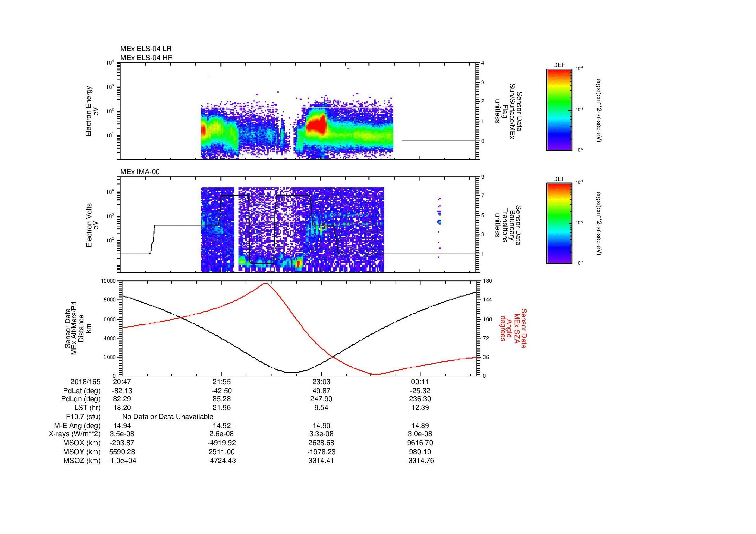Click the 'PdLon (deg)' row label
The width and height of the screenshot is (756, 534).
coord(81,399)
